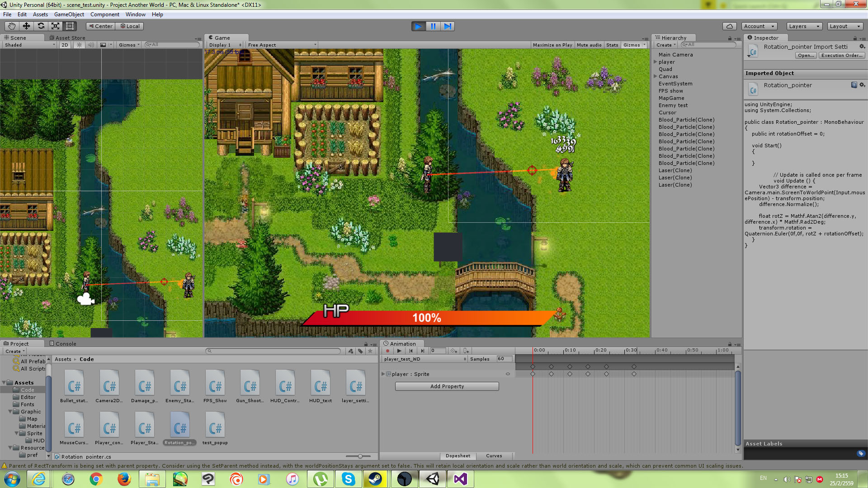Select the Rect transform tool
The image size is (868, 488).
tap(70, 26)
